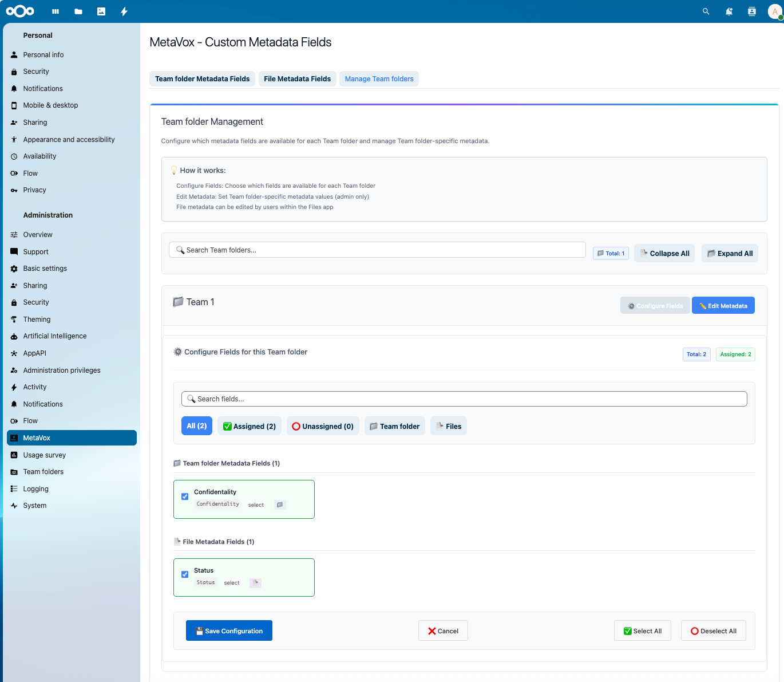
Task: Open the Files app folder icon
Action: 78,11
